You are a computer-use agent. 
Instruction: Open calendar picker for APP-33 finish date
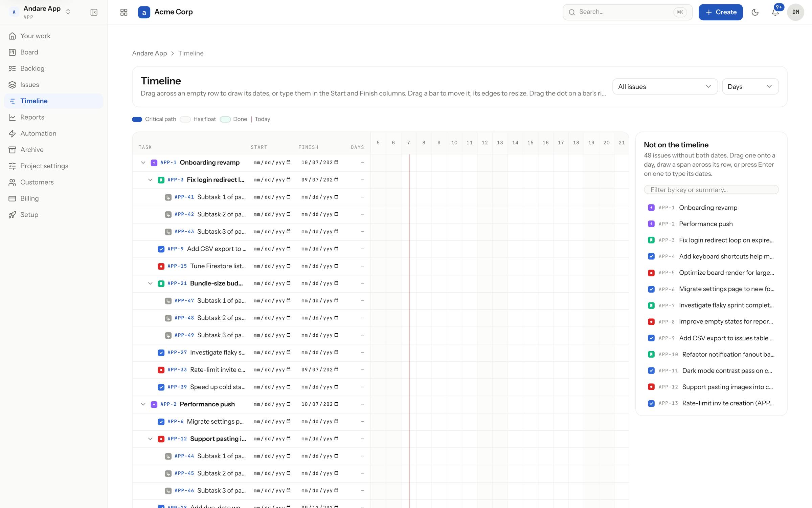click(336, 369)
